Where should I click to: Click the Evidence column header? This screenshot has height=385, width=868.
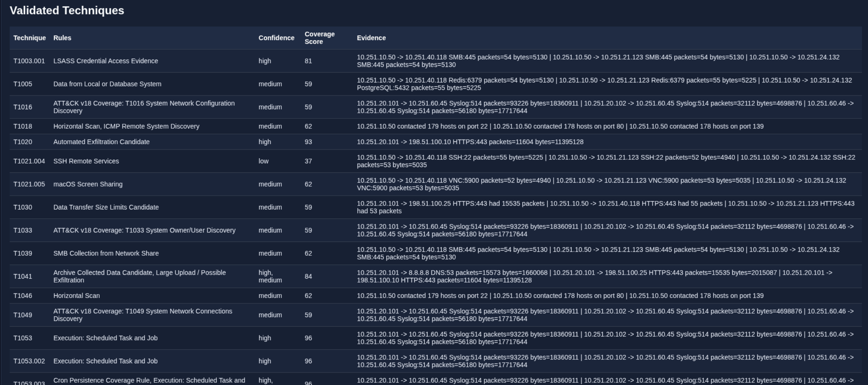click(371, 38)
